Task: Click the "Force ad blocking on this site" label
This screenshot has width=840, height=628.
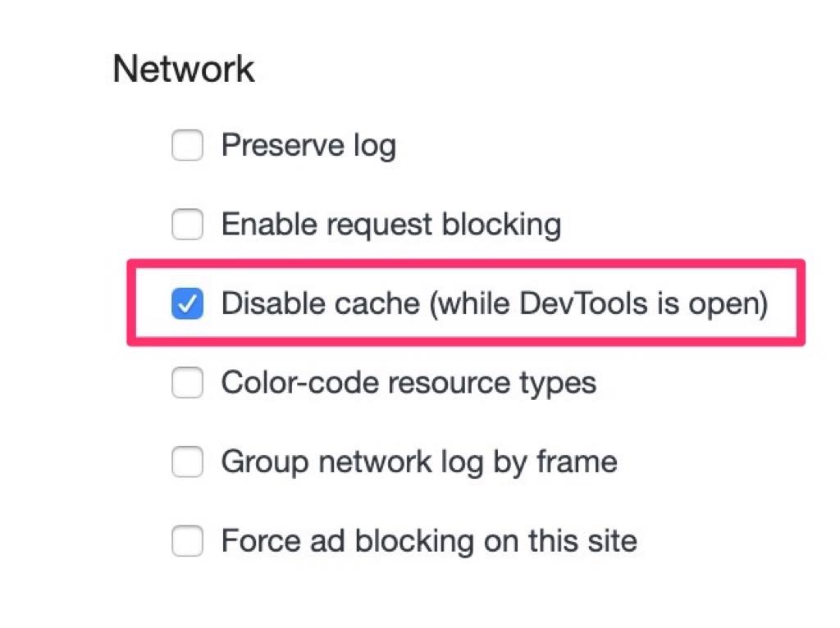Action: (428, 541)
